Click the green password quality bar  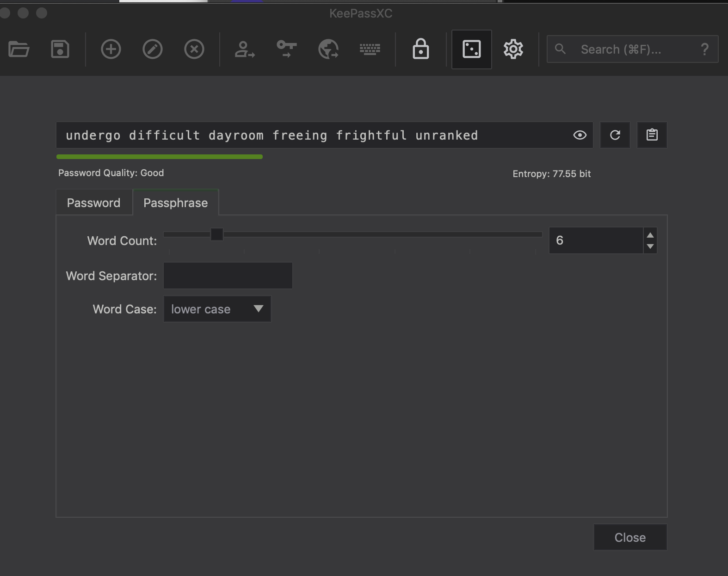pyautogui.click(x=160, y=157)
